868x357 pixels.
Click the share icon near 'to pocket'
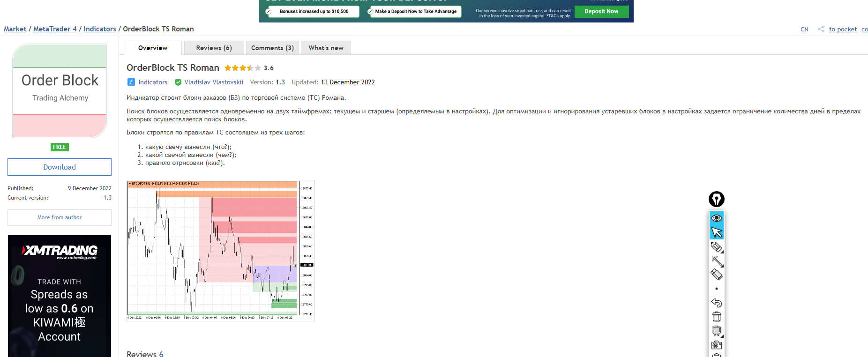click(821, 29)
